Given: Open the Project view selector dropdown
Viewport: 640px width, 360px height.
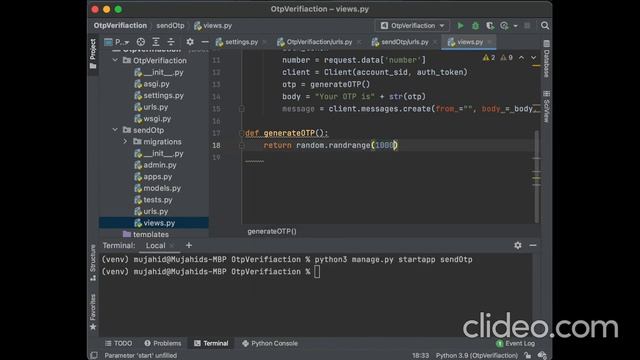Looking at the screenshot, I should pyautogui.click(x=117, y=42).
